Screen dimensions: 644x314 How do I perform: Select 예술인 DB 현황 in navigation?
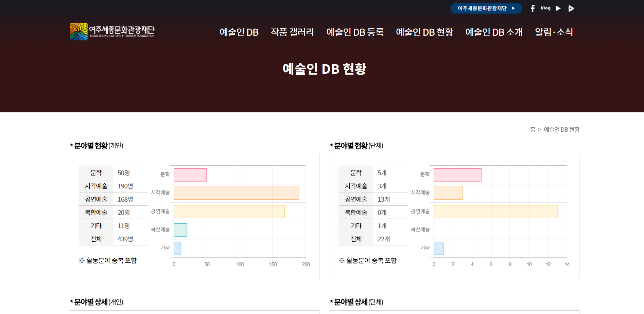[x=424, y=32]
